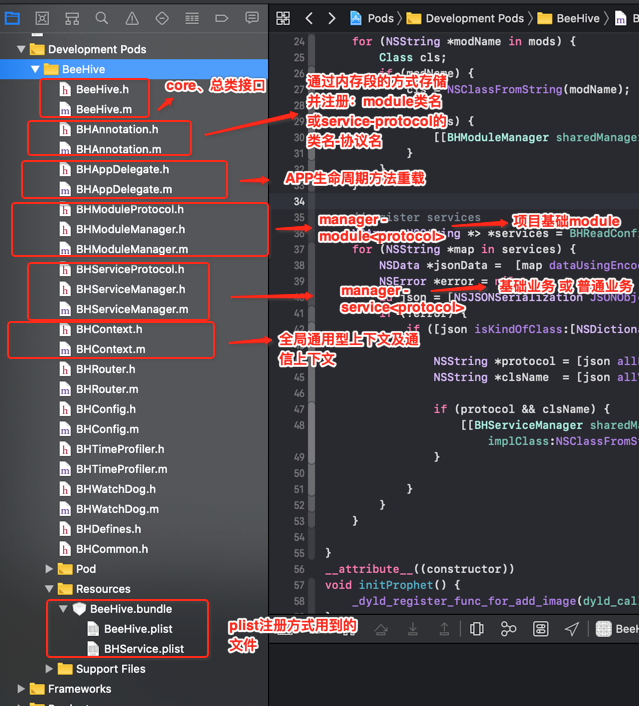Image resolution: width=639 pixels, height=706 pixels.
Task: Open the Debug View Hierarchy tool
Action: pos(476,629)
